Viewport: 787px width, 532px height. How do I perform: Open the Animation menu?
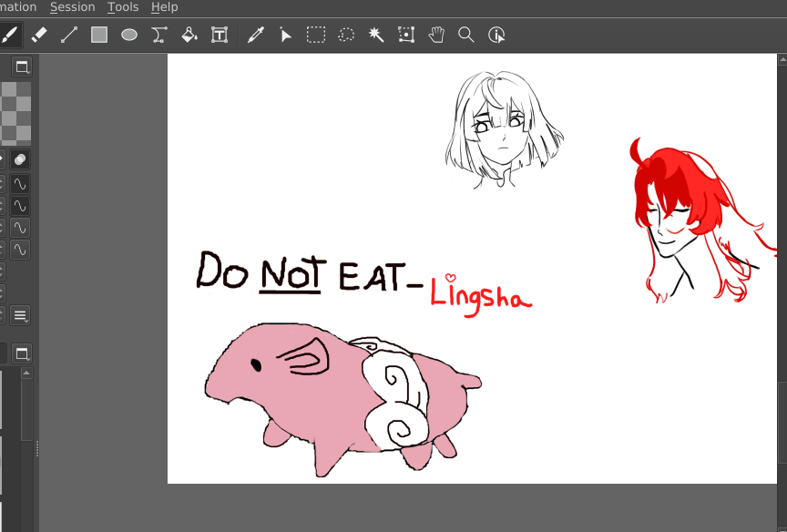(18, 7)
